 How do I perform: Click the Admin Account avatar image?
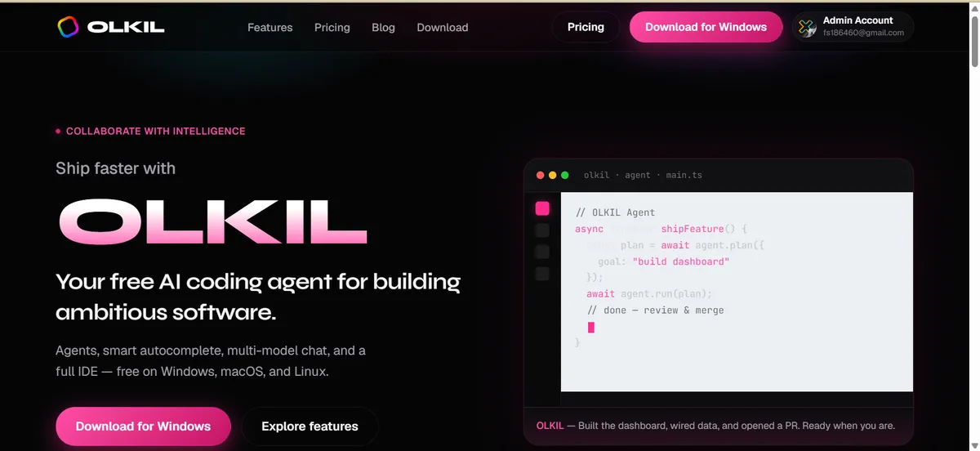click(807, 27)
